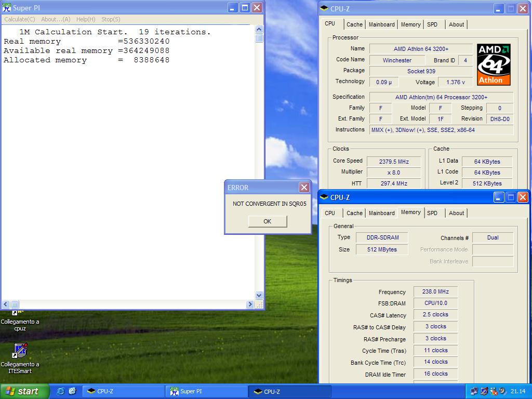Click the Super PI scroll down arrow

259,295
